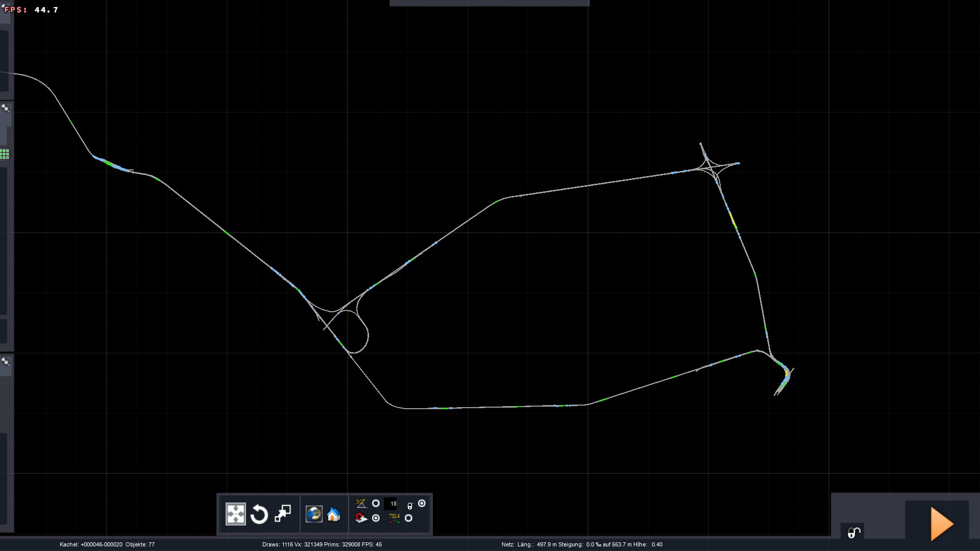This screenshot has height=551, width=980.
Task: Click the pin icon on upper left panel
Action: tap(6, 108)
